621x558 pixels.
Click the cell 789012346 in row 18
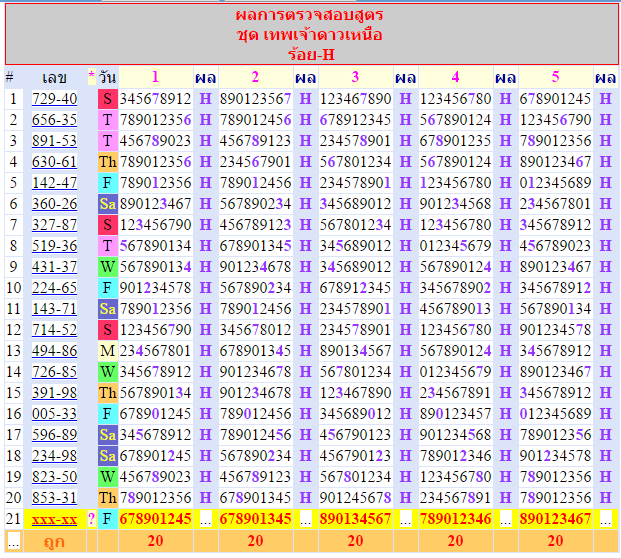coord(455,456)
